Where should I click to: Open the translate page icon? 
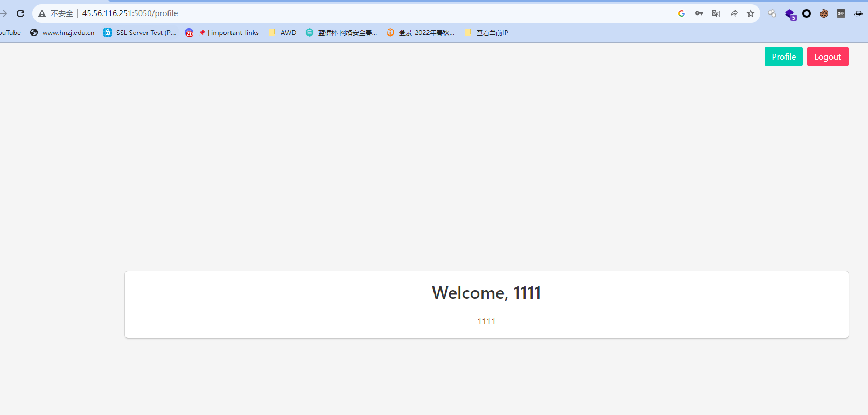(x=716, y=13)
